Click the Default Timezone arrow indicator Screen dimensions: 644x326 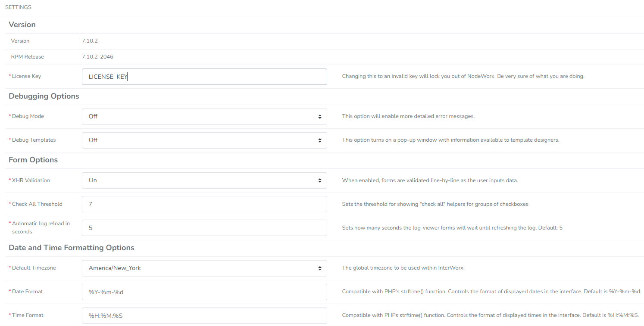pyautogui.click(x=320, y=268)
